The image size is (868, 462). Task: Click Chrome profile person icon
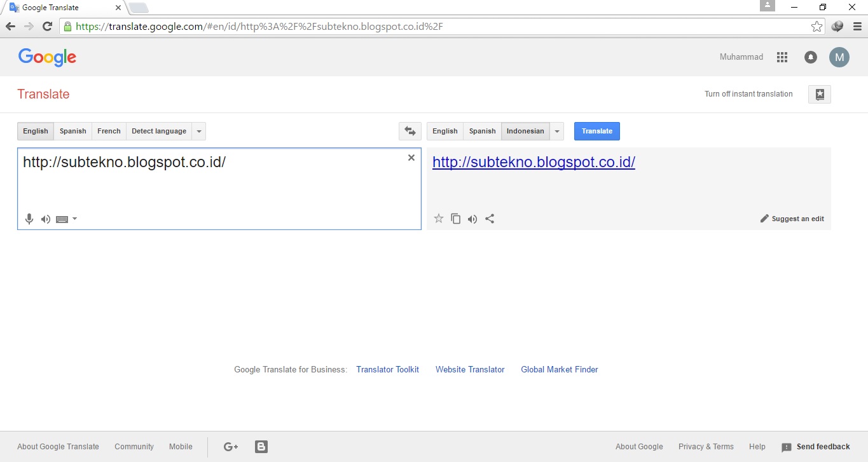(768, 5)
